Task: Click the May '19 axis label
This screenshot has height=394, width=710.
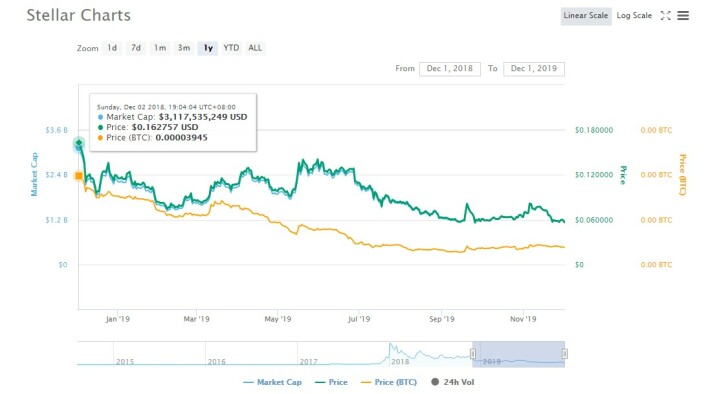Action: 278,319
